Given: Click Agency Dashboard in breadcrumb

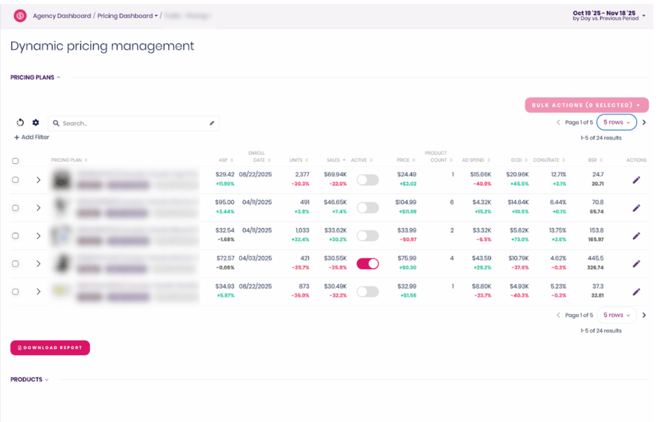Looking at the screenshot, I should click(x=62, y=16).
